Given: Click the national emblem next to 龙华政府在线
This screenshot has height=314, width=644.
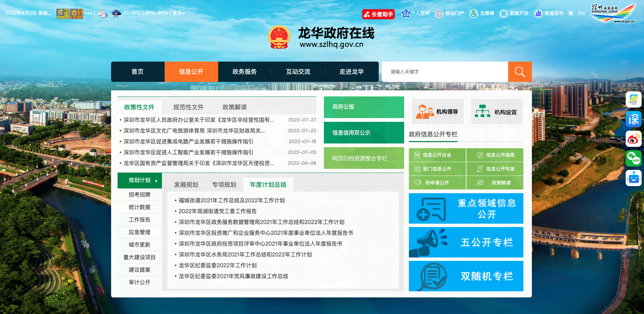Looking at the screenshot, I should tap(279, 37).
